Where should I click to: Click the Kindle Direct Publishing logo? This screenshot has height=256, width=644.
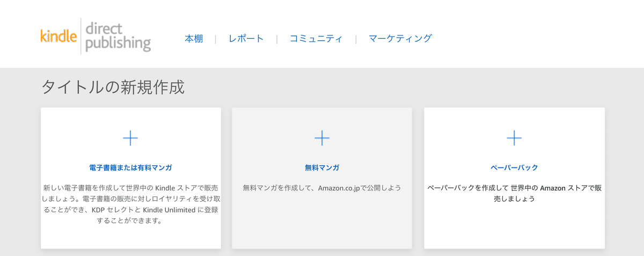(96, 36)
